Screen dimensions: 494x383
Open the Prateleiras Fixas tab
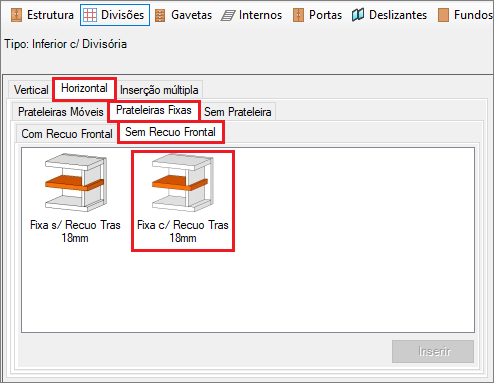tap(154, 110)
